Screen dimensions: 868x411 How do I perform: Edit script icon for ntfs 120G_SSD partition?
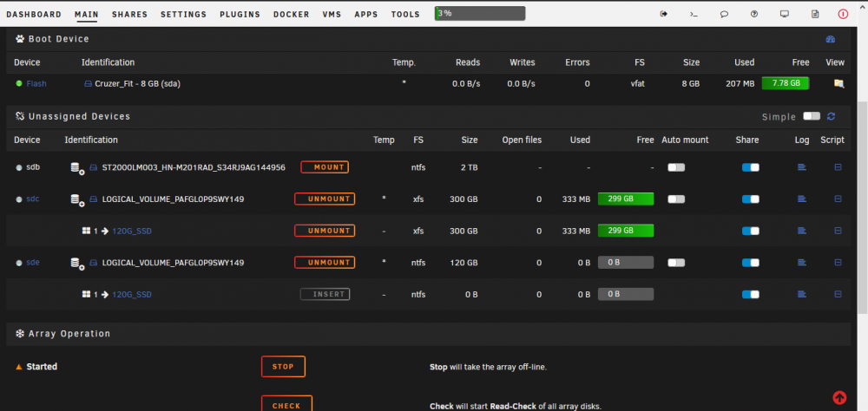click(838, 294)
